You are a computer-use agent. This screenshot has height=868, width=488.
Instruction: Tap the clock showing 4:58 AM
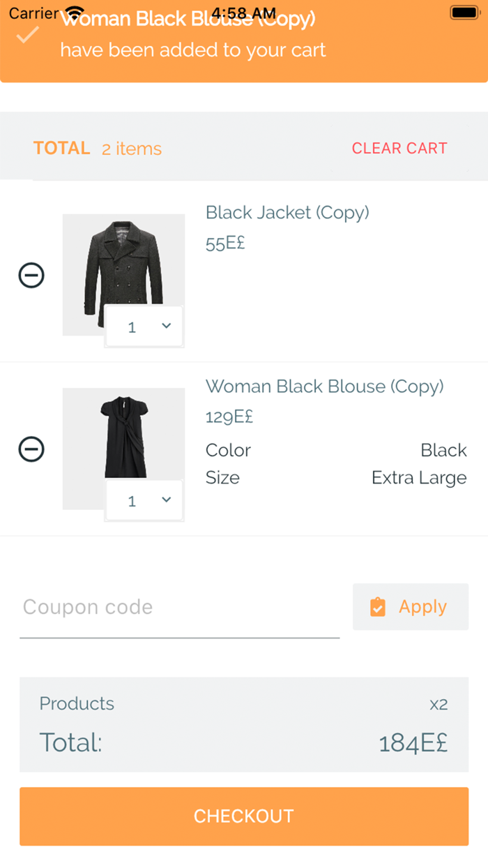tap(244, 12)
